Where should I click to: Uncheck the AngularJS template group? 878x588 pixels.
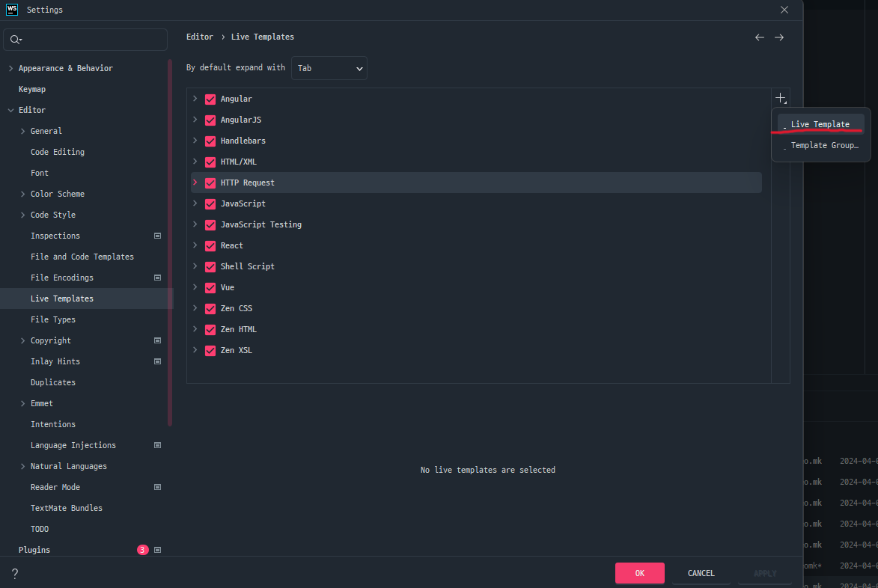click(x=210, y=120)
